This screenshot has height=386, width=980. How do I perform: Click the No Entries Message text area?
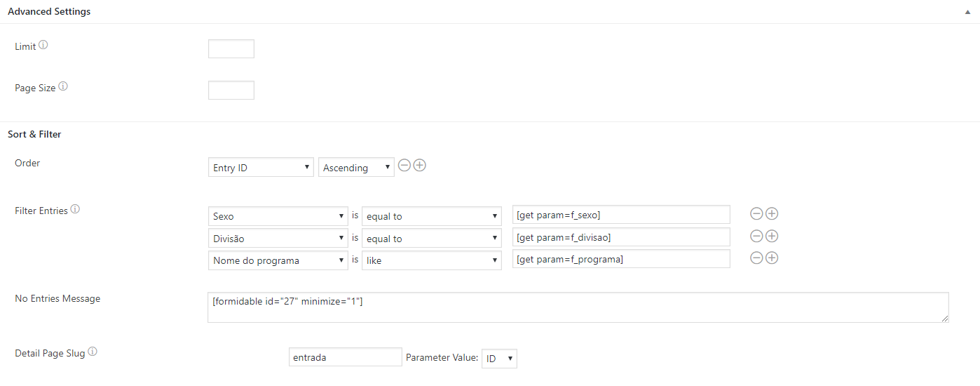[x=578, y=307]
